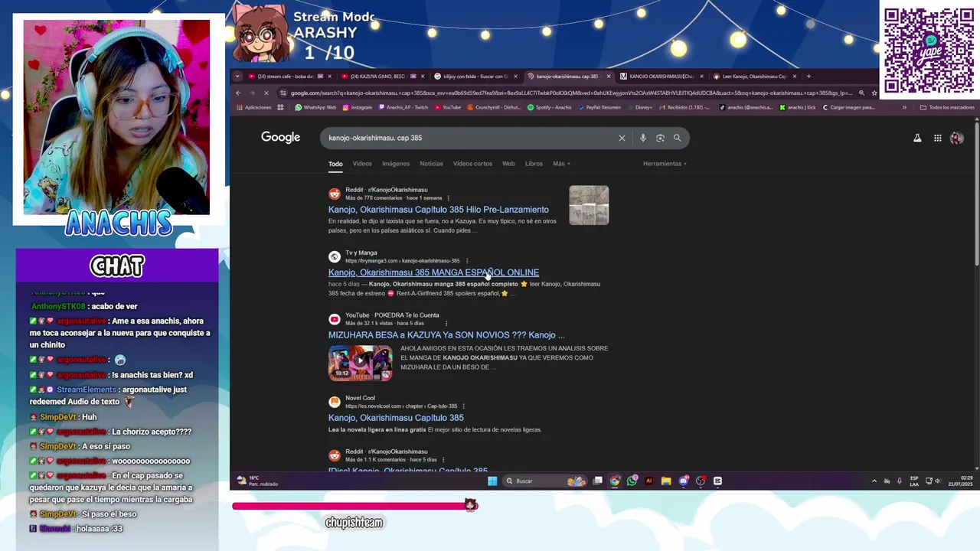Screen dimensions: 980x551
Task: Open the tab list chevron
Action: (237, 76)
